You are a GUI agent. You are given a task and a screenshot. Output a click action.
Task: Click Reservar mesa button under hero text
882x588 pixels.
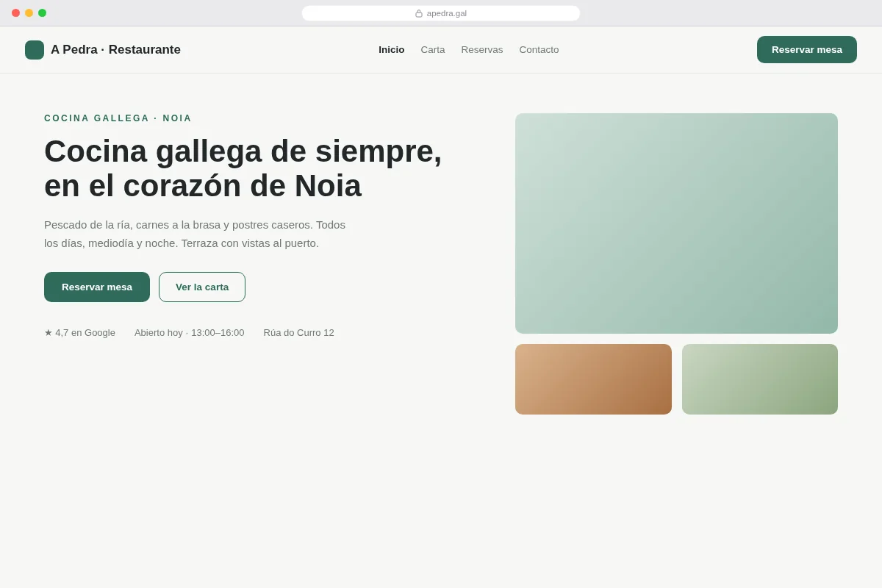(97, 287)
